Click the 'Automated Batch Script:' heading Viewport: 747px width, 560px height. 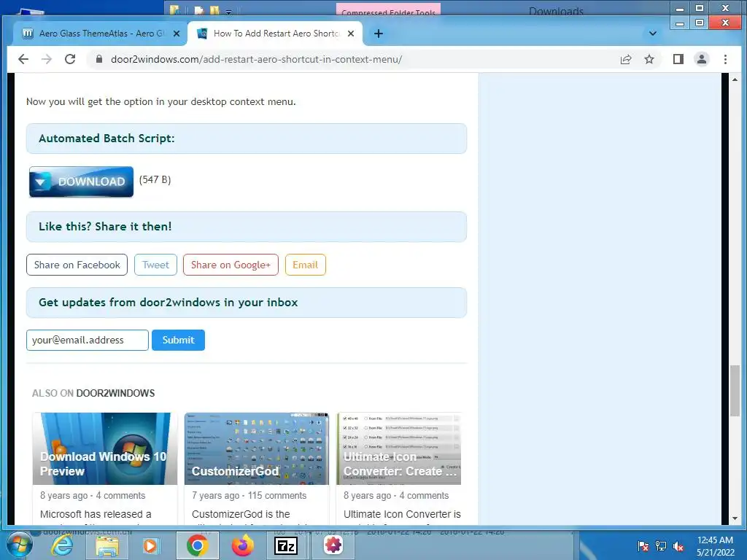(107, 139)
